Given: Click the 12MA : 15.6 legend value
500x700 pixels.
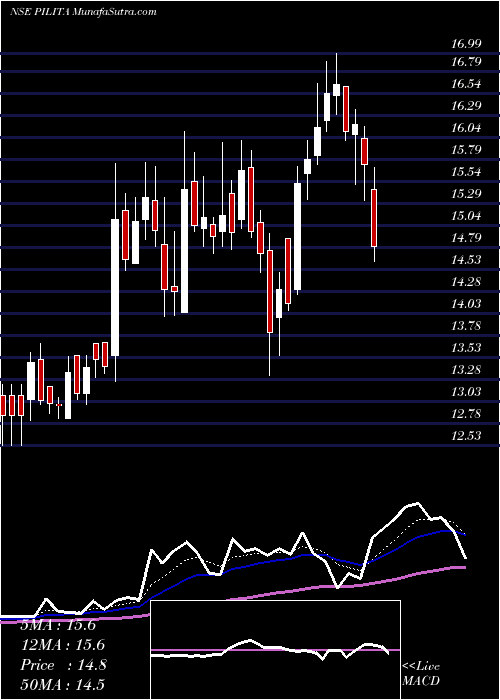Looking at the screenshot, I should [64, 645].
